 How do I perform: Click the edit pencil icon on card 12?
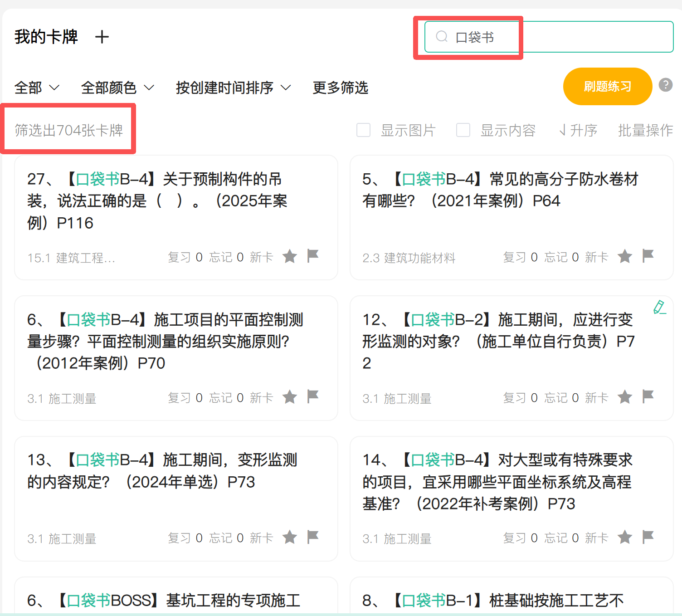coord(660,307)
